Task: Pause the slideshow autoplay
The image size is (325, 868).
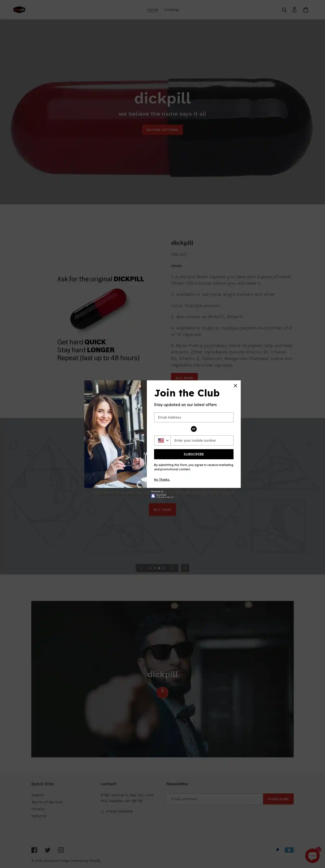Action: click(x=185, y=568)
